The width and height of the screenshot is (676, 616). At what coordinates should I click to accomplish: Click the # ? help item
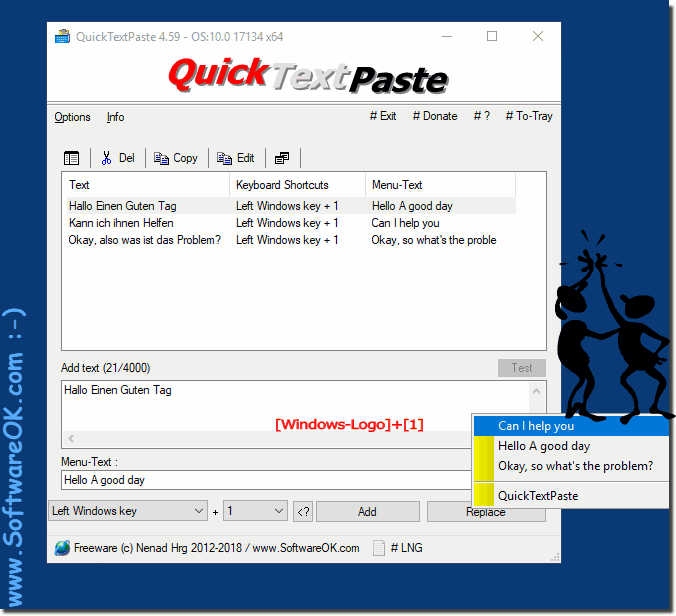coord(482,116)
